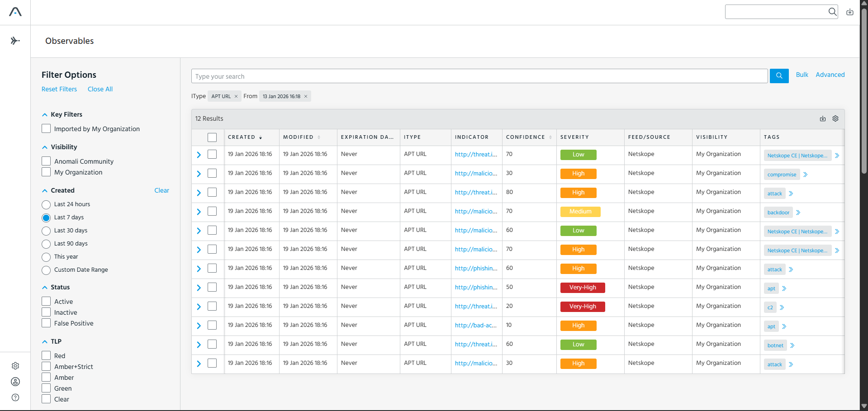The width and height of the screenshot is (868, 411).
Task: Enable the Active status checkbox
Action: (x=46, y=301)
